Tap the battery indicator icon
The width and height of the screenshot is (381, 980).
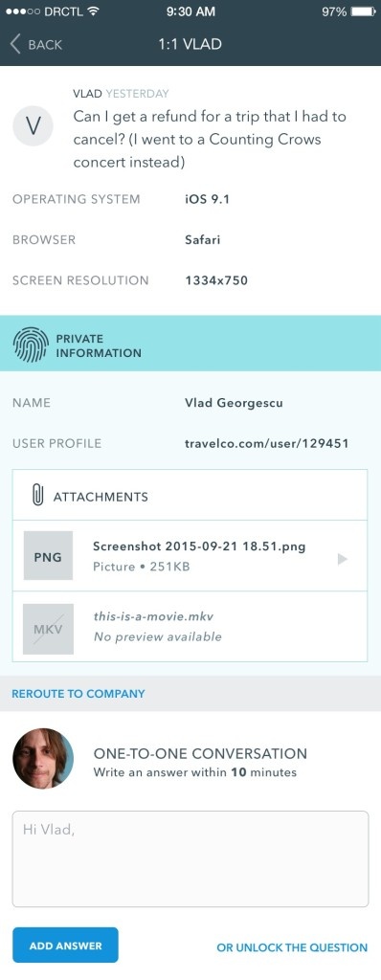pyautogui.click(x=362, y=11)
